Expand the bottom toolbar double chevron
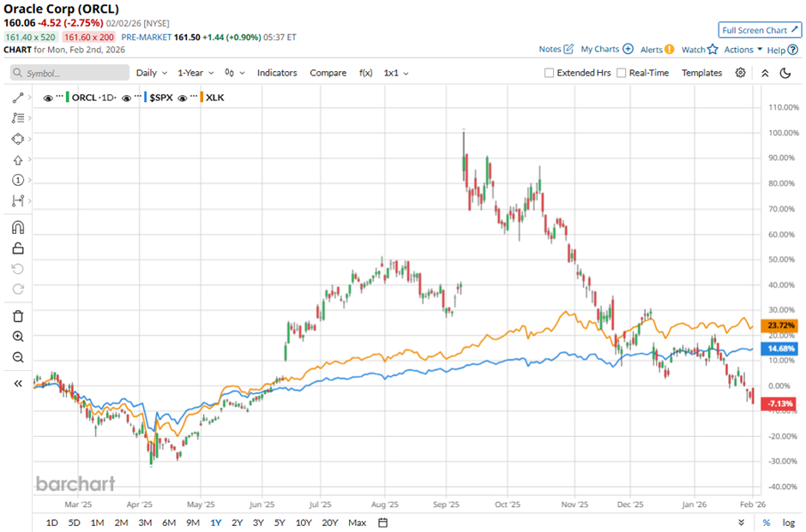 [741, 523]
